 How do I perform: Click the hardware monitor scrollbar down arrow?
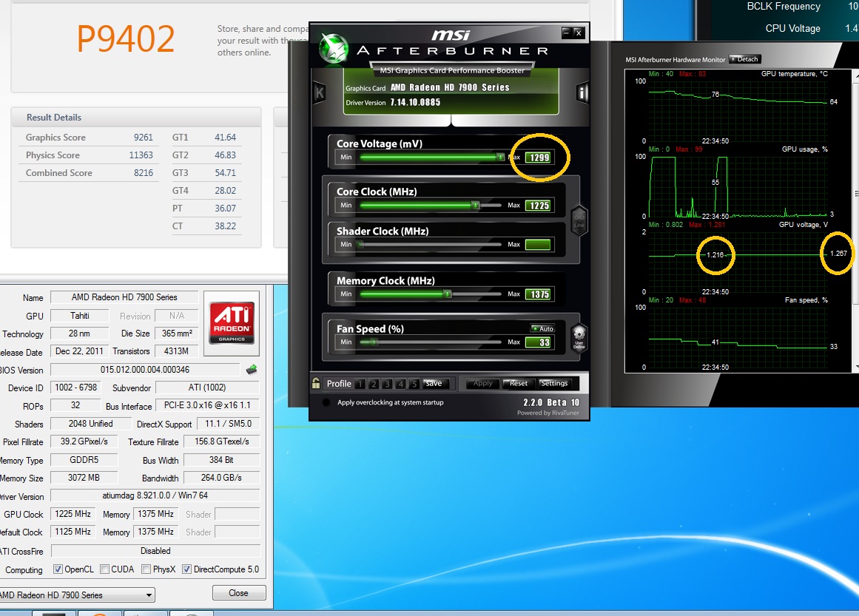(856, 368)
